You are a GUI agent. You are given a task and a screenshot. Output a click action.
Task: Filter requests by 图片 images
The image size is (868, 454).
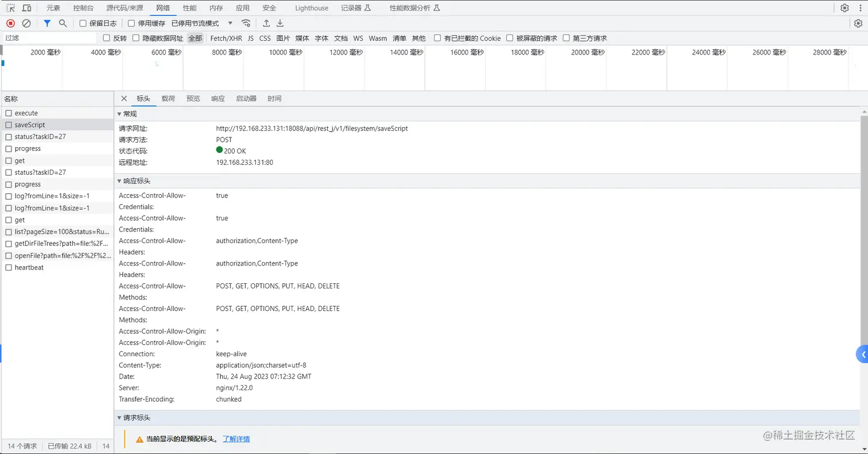coord(283,38)
